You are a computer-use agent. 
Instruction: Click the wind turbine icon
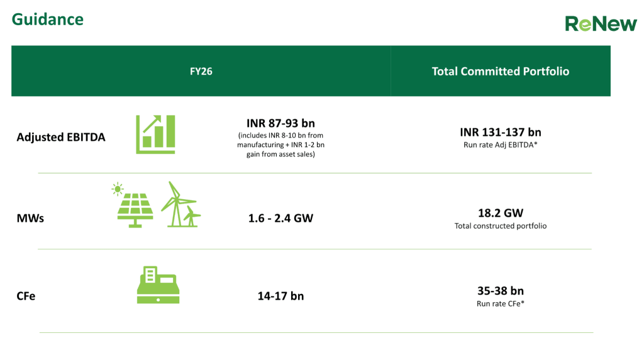pyautogui.click(x=180, y=204)
